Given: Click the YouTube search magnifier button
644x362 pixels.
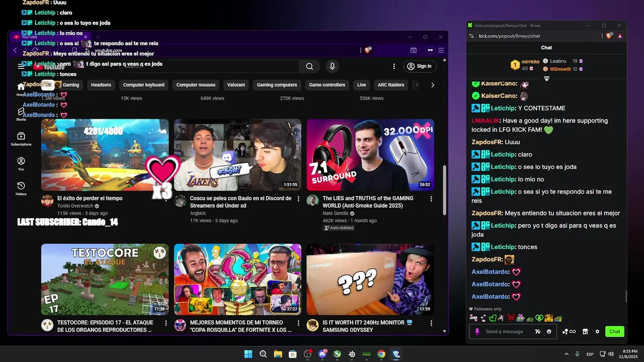Looking at the screenshot, I should (309, 66).
